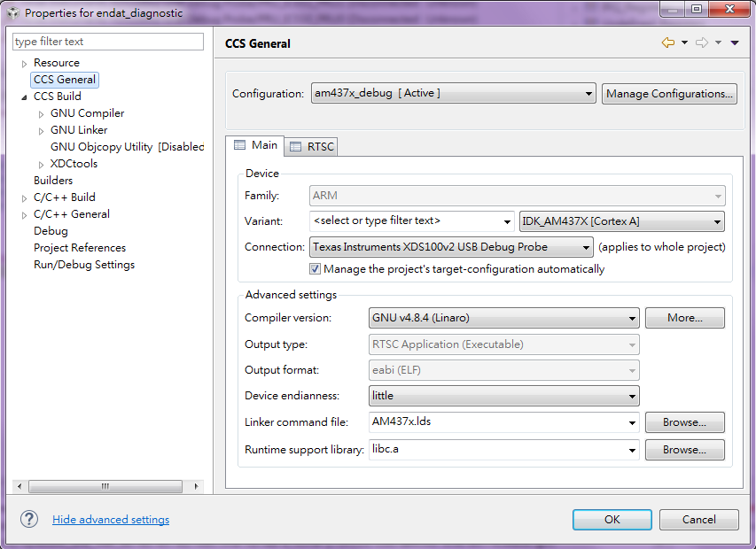The width and height of the screenshot is (756, 549).
Task: Switch to the RTSC tab
Action: (x=312, y=147)
